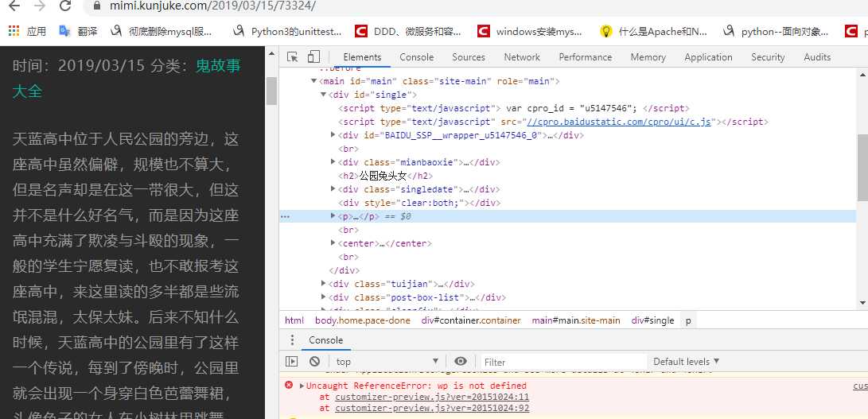
Task: Switch to the Elements tab
Action: [362, 57]
